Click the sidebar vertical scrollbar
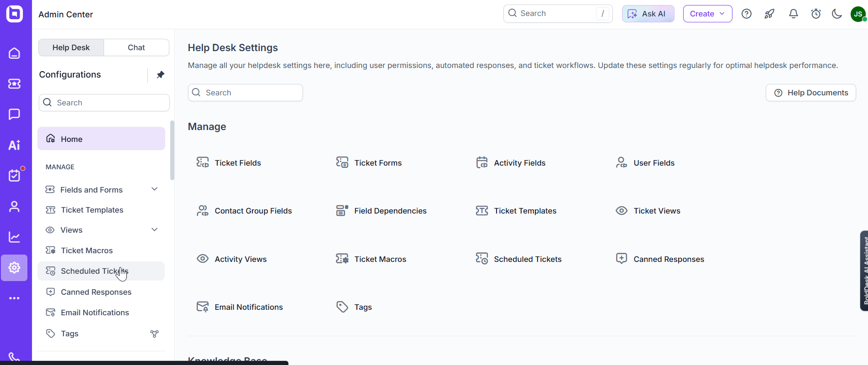This screenshot has height=365, width=868. [172, 151]
